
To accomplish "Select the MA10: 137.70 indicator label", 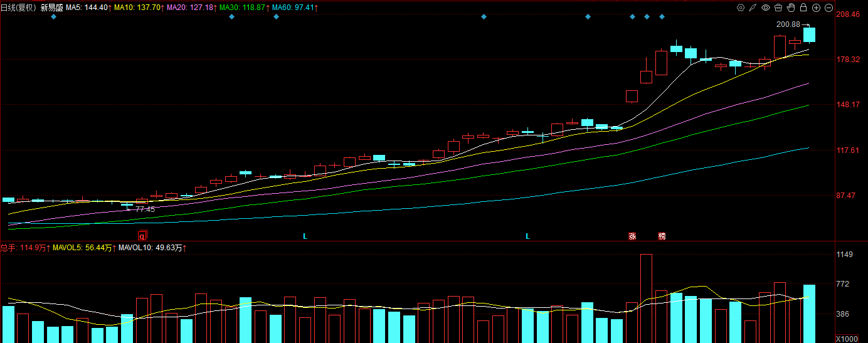I will click(x=138, y=8).
